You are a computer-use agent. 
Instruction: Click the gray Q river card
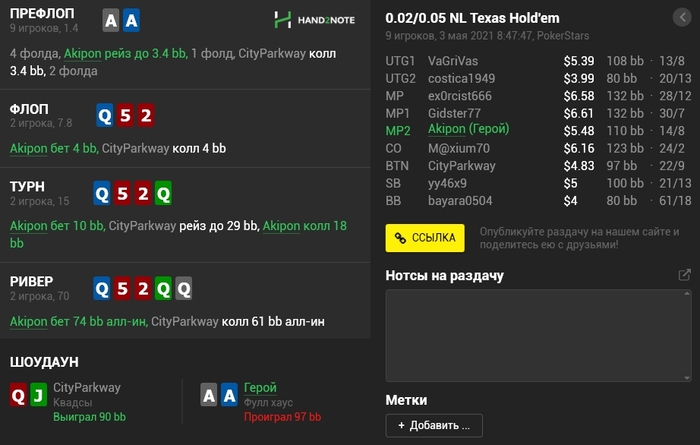(183, 289)
